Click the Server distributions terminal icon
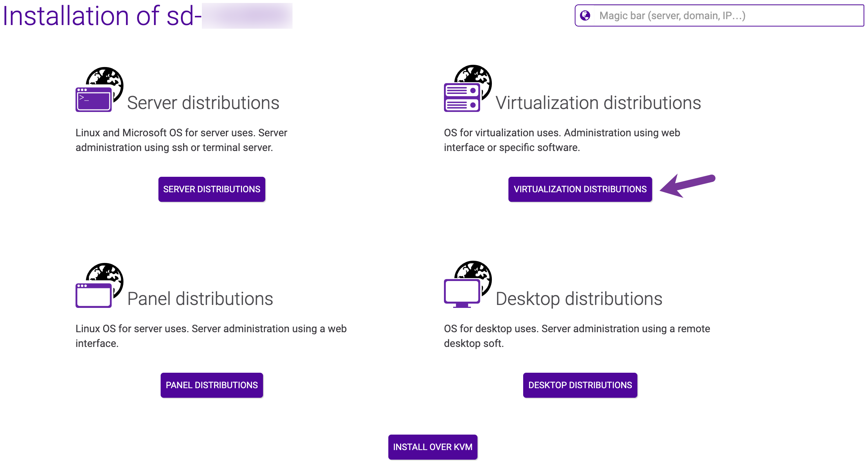Image resolution: width=868 pixels, height=467 pixels. 94,99
